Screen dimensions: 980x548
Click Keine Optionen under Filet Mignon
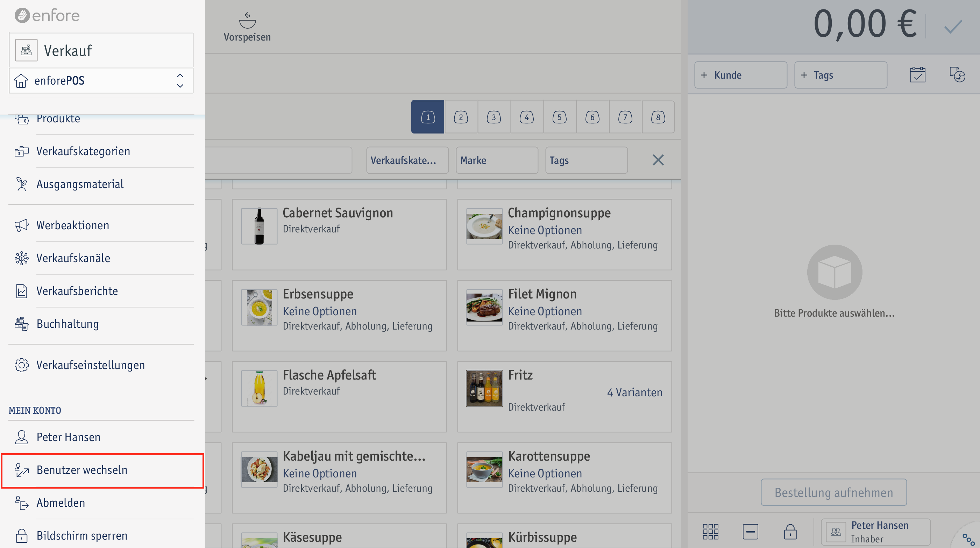click(x=545, y=311)
